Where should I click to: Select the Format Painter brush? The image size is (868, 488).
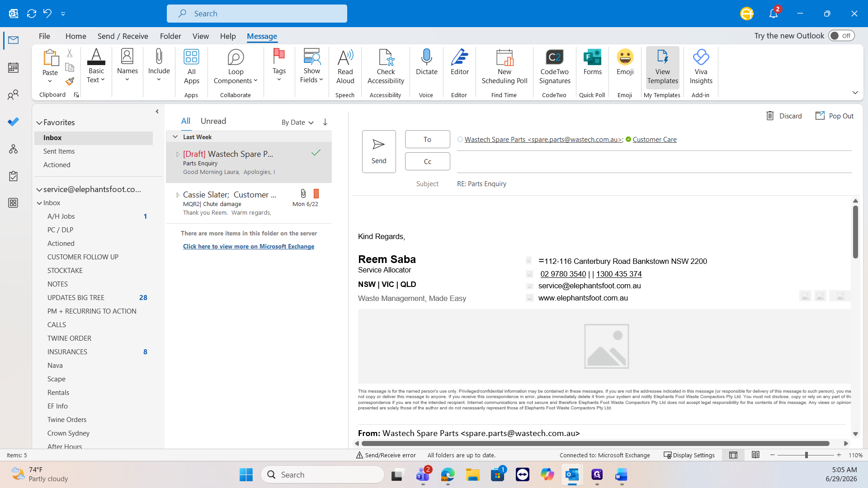coord(70,81)
